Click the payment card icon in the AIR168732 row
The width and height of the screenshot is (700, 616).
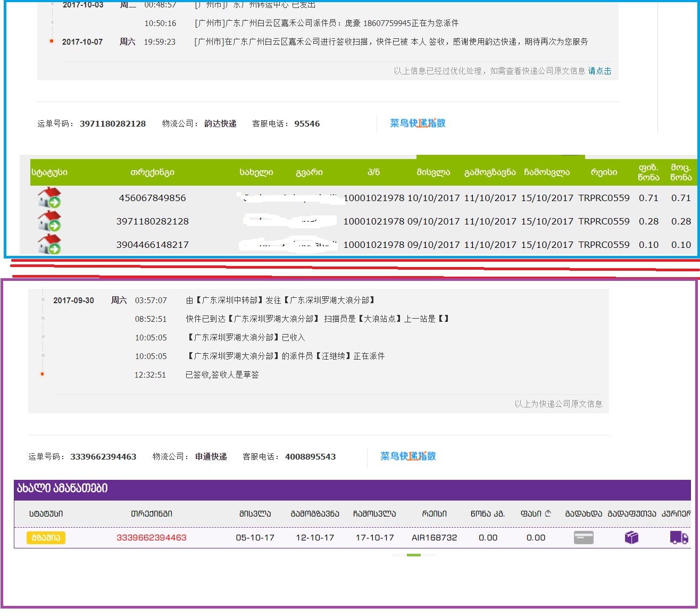584,538
